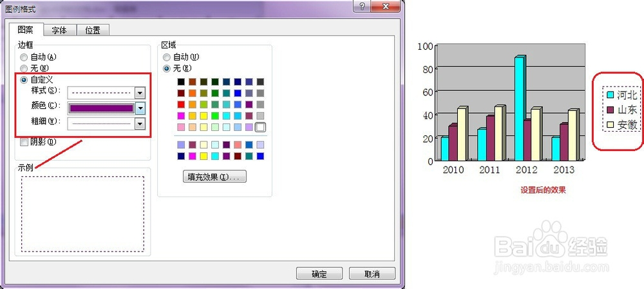Select the 山东 legend entry in chart
This screenshot has height=289, width=644.
[x=622, y=110]
